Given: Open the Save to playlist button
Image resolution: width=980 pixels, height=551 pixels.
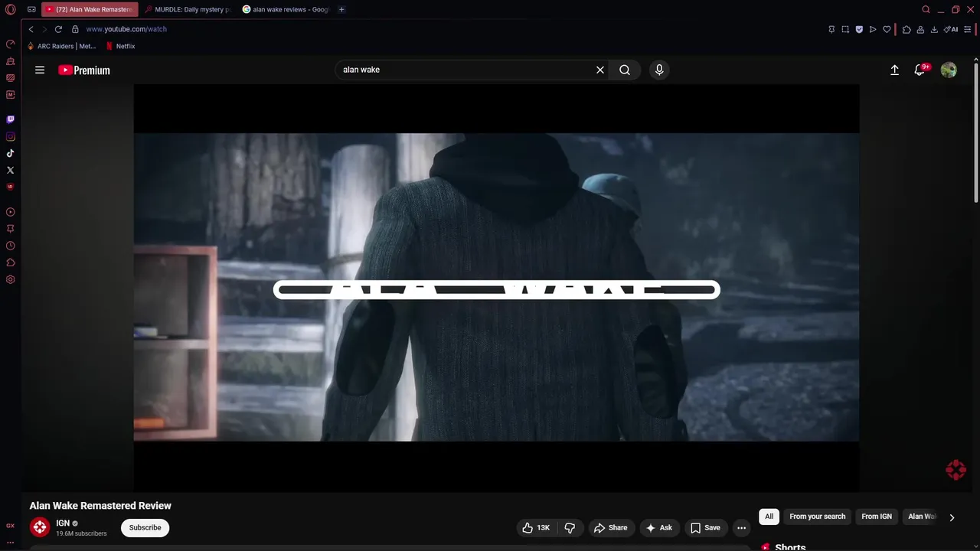Looking at the screenshot, I should (705, 528).
